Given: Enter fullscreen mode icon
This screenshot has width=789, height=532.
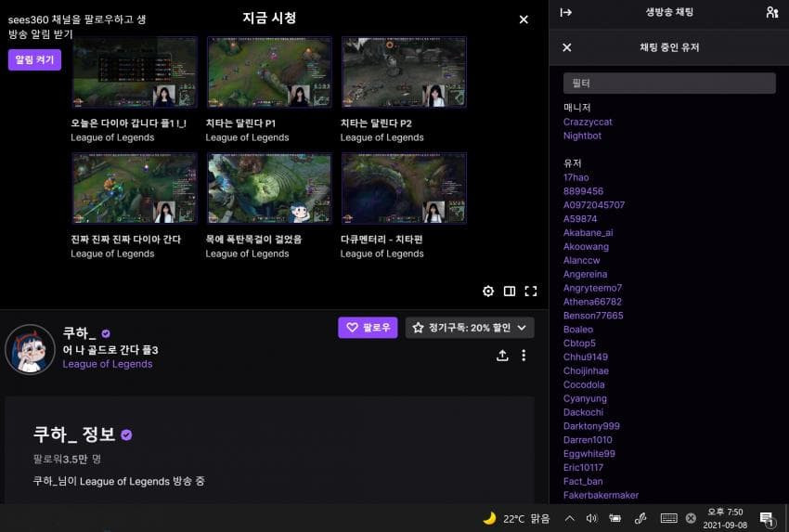Looking at the screenshot, I should [530, 291].
